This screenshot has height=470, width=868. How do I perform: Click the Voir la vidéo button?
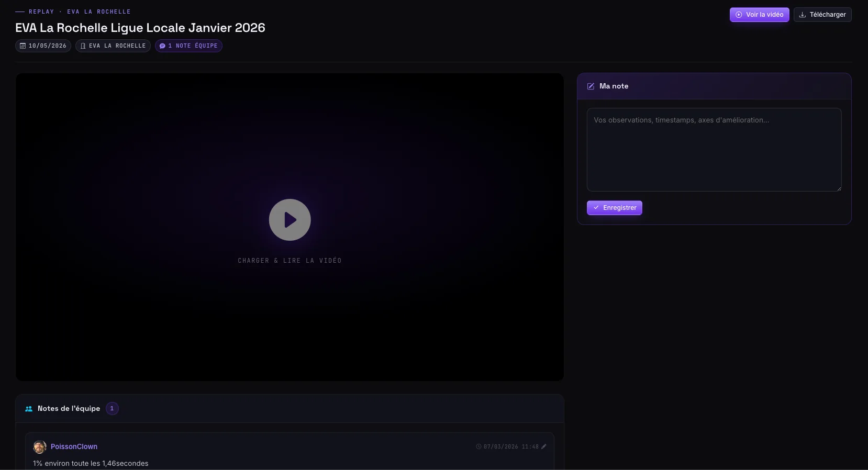[x=759, y=15]
